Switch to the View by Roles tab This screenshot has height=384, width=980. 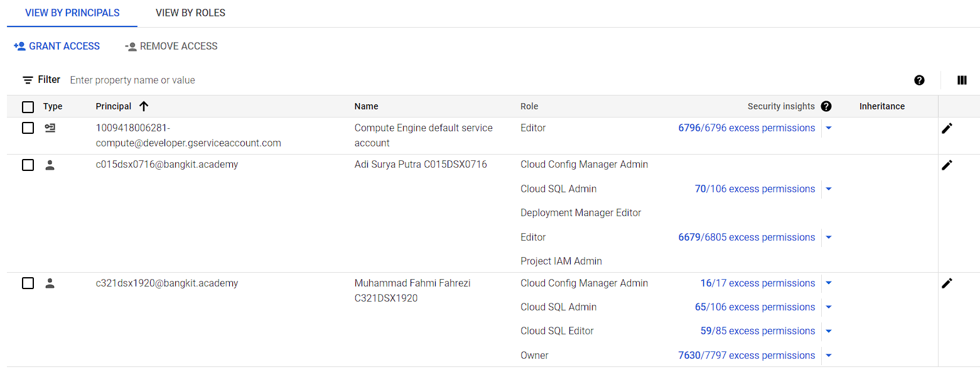click(x=190, y=13)
